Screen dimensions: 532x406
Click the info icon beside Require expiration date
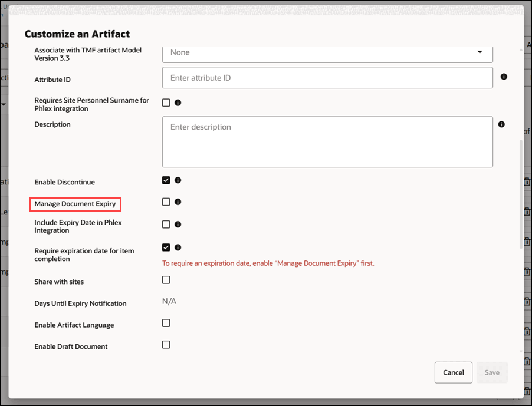[x=178, y=247]
